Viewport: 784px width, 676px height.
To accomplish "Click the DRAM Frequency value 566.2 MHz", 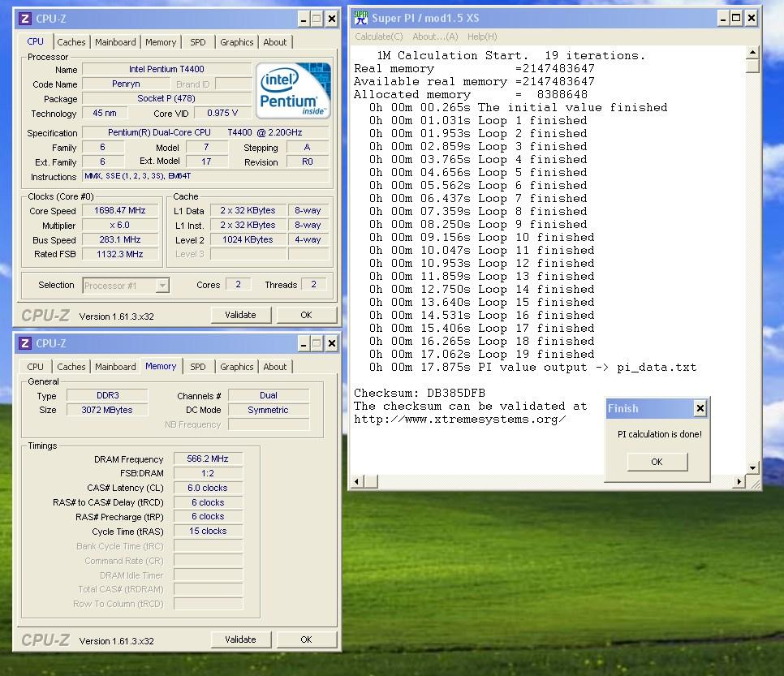I will click(208, 459).
